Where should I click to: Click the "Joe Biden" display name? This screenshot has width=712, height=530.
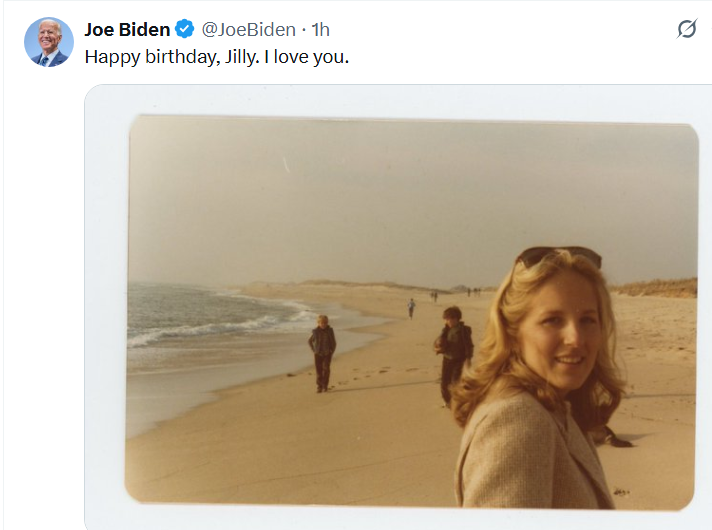pyautogui.click(x=127, y=30)
